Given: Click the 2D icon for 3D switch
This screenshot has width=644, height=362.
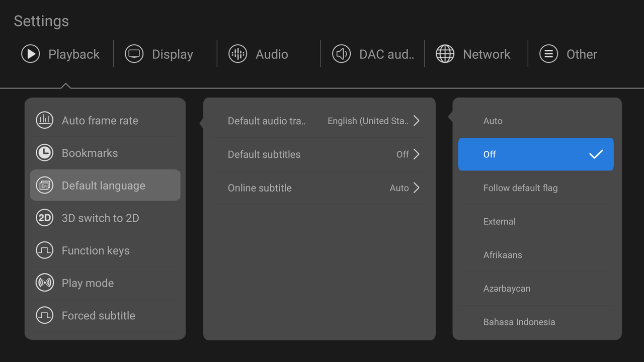Looking at the screenshot, I should (x=45, y=218).
